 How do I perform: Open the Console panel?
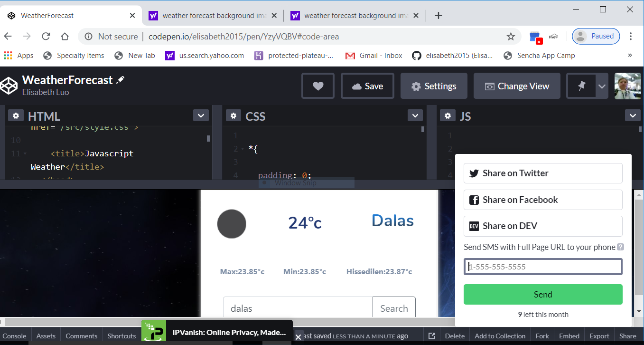click(x=15, y=336)
